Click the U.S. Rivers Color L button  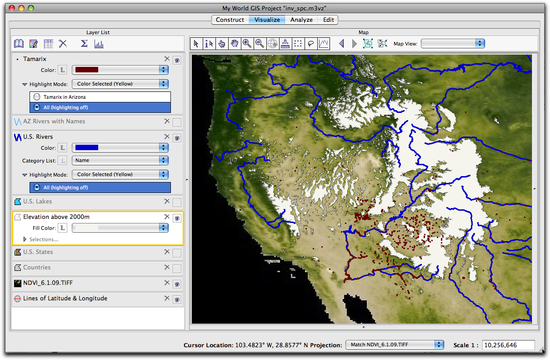click(62, 148)
